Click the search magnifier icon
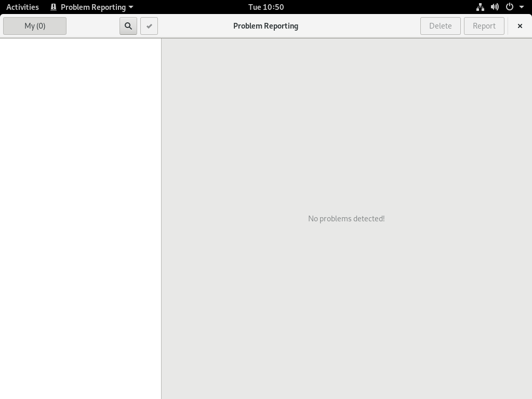The image size is (532, 399). (x=128, y=26)
